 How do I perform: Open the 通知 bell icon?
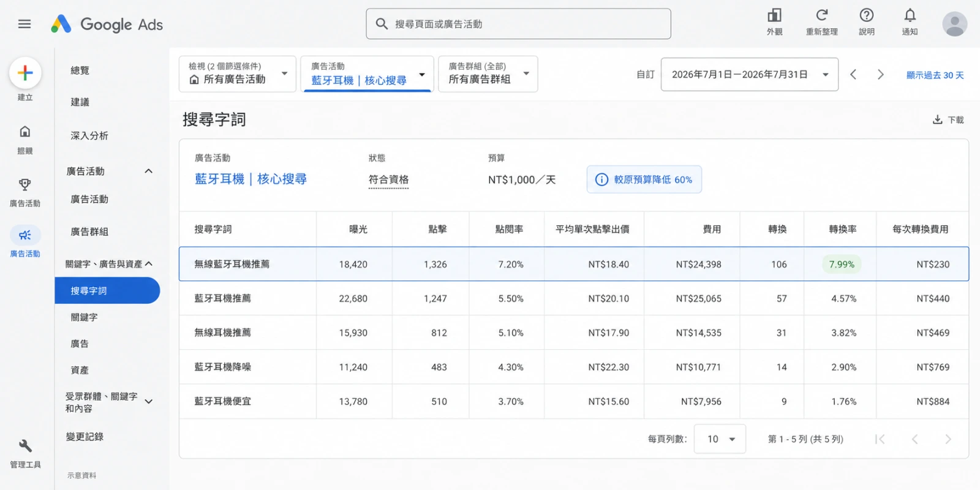coord(910,15)
